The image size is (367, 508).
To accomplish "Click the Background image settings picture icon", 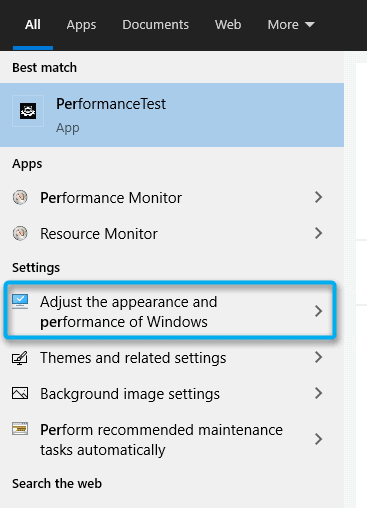I will click(x=20, y=393).
